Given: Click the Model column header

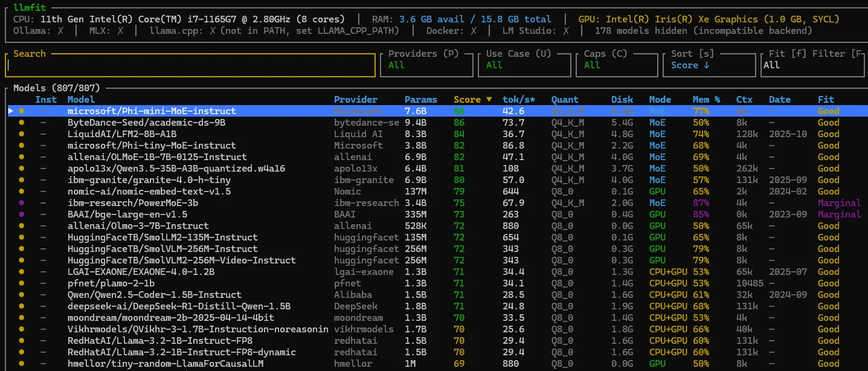Looking at the screenshot, I should (x=81, y=100).
